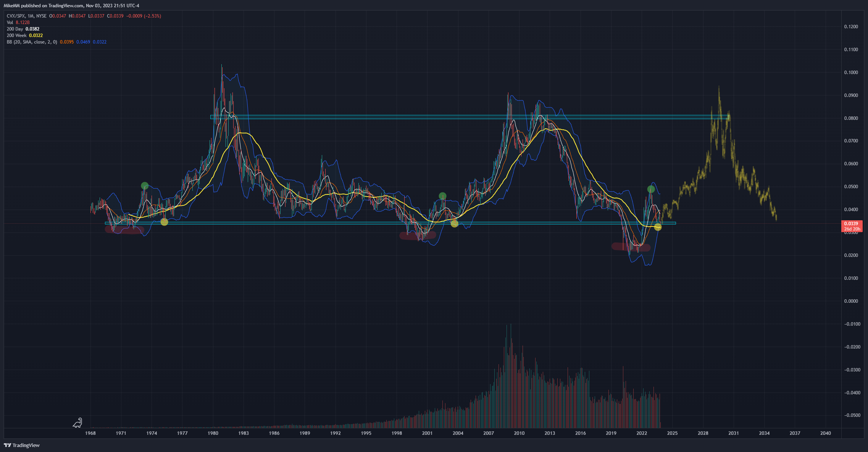The width and height of the screenshot is (868, 452).
Task: Click the 0.0800 price axis label
Action: pyautogui.click(x=851, y=118)
